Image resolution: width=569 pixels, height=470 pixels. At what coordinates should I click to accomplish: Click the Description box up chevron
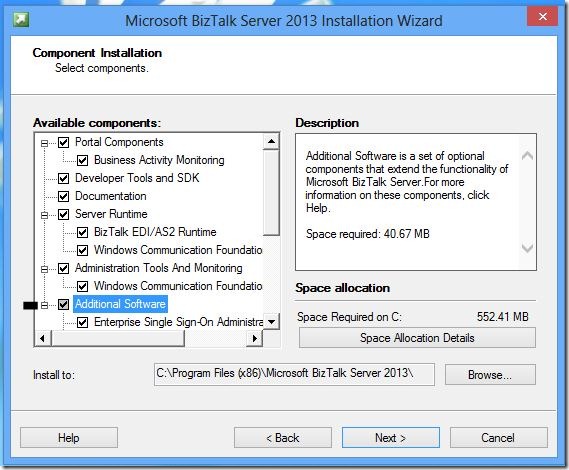(527, 156)
